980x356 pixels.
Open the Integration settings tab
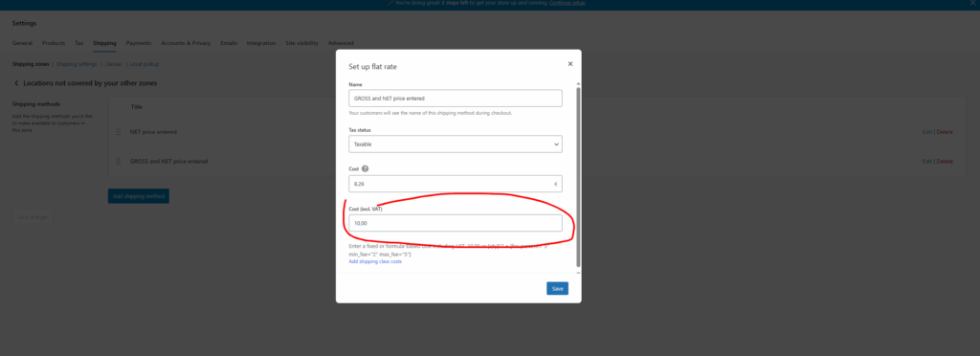261,43
